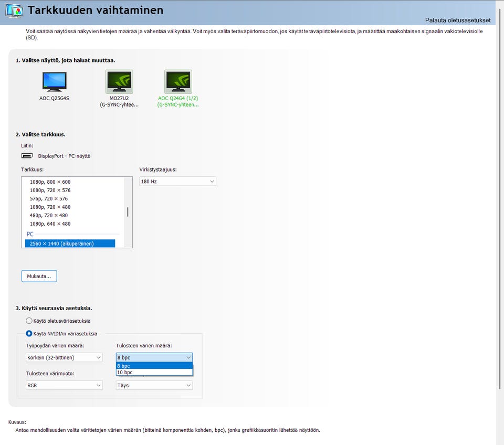Choose 10 bpc in the open list
The width and height of the screenshot is (504, 445).
tap(154, 372)
